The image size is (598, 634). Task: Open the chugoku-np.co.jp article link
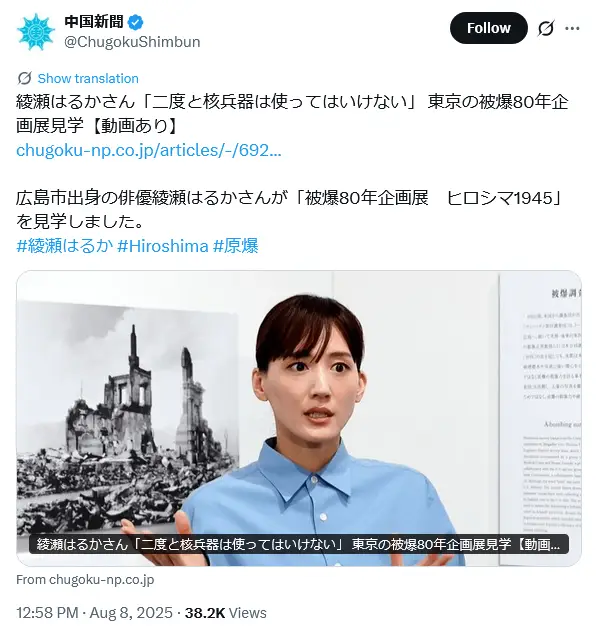click(x=149, y=150)
